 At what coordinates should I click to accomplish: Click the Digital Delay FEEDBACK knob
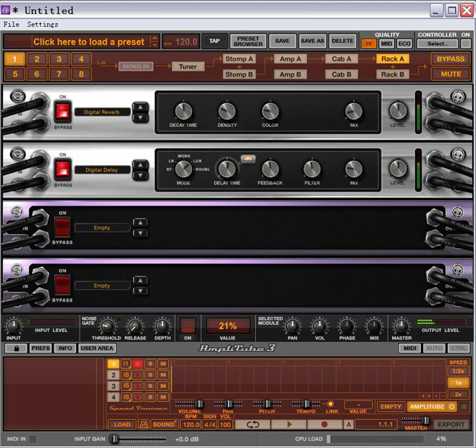coord(270,169)
